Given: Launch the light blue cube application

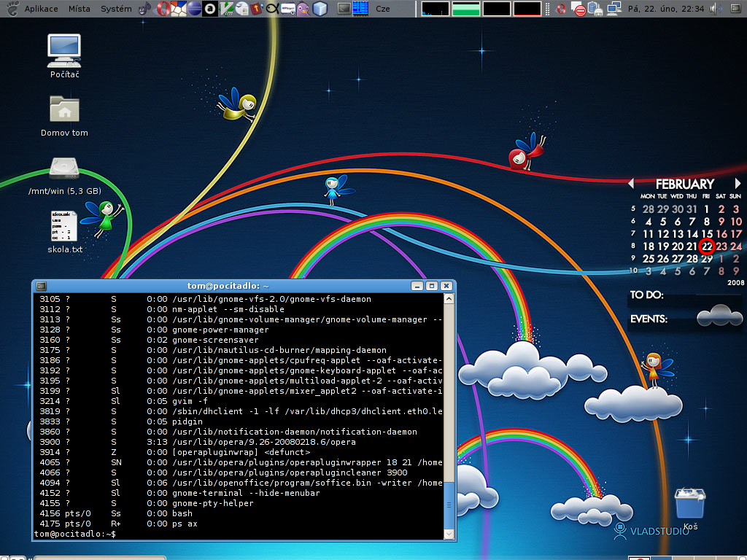Looking at the screenshot, I should [320, 9].
